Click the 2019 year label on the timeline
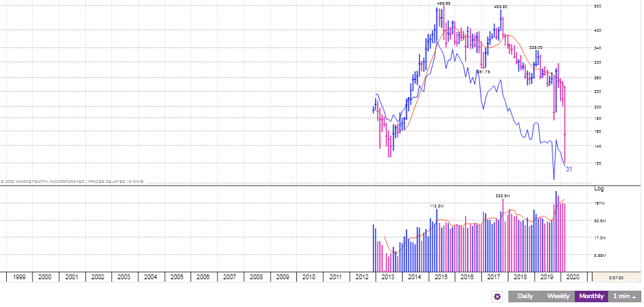This screenshot has height=307, width=644. pos(546,277)
